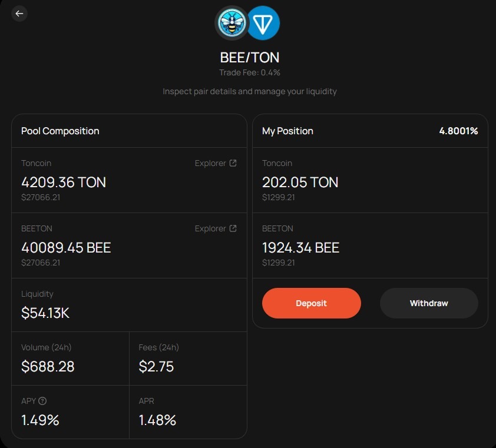Viewport: 496px width, 448px height.
Task: Click the TON token logo icon
Action: (x=263, y=23)
